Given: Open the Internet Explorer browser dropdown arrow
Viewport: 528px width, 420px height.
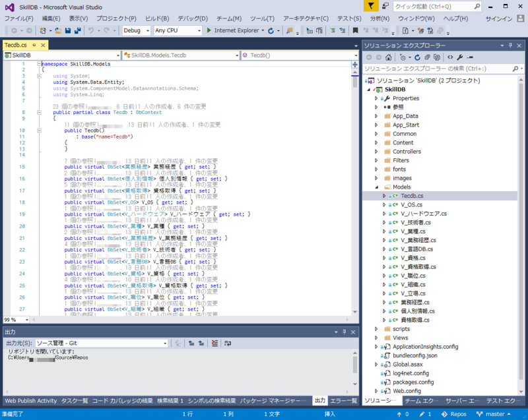Looking at the screenshot, I should pyautogui.click(x=263, y=30).
